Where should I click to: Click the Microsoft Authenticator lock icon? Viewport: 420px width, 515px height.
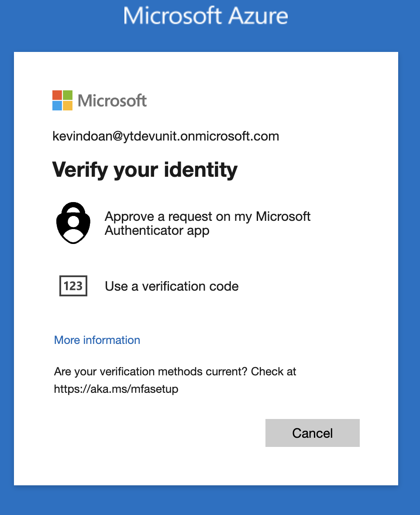[x=73, y=223]
